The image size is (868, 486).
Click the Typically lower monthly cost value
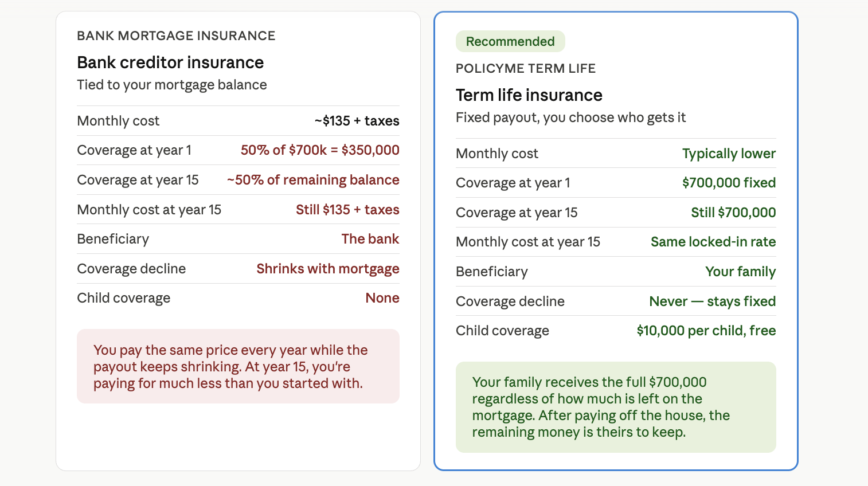(729, 154)
